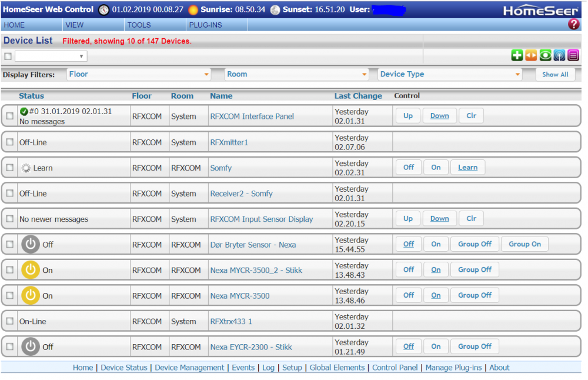
Task: Expand the Device Type filter dropdown
Action: pos(450,75)
